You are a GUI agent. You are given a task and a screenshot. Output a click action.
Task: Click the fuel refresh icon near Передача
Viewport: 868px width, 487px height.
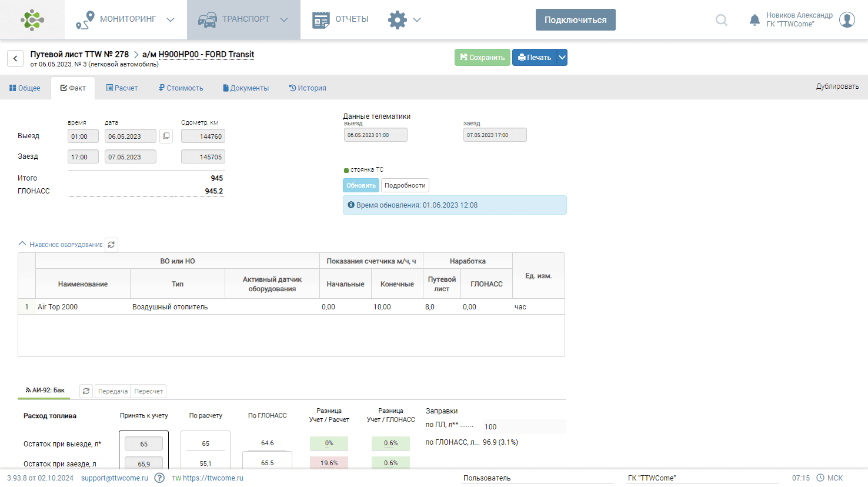tap(86, 391)
